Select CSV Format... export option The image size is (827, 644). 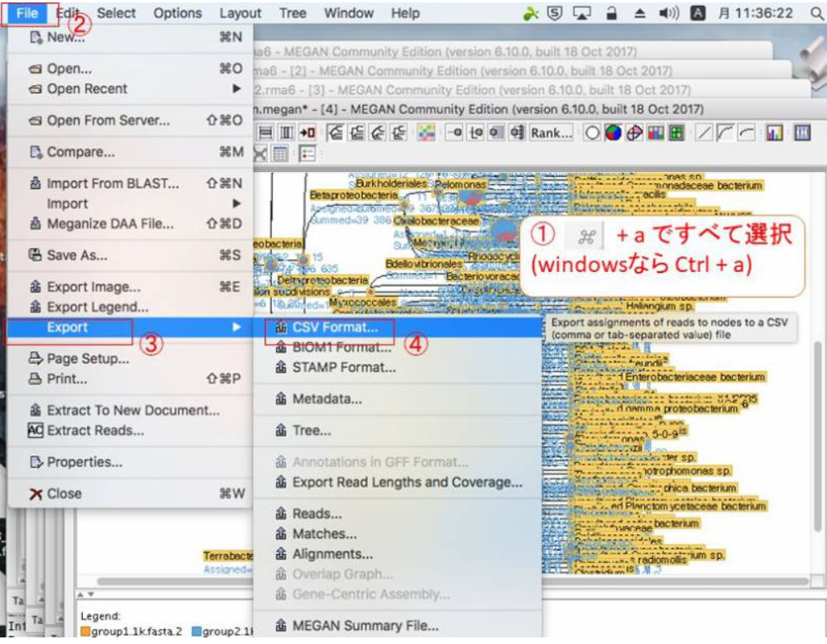click(x=399, y=327)
